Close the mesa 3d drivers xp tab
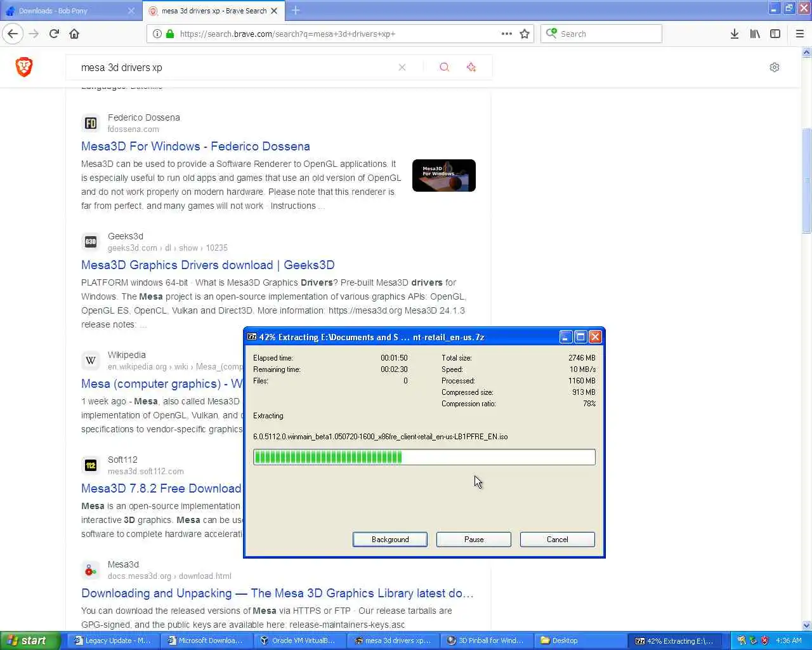Image resolution: width=812 pixels, height=650 pixels. coord(274,11)
